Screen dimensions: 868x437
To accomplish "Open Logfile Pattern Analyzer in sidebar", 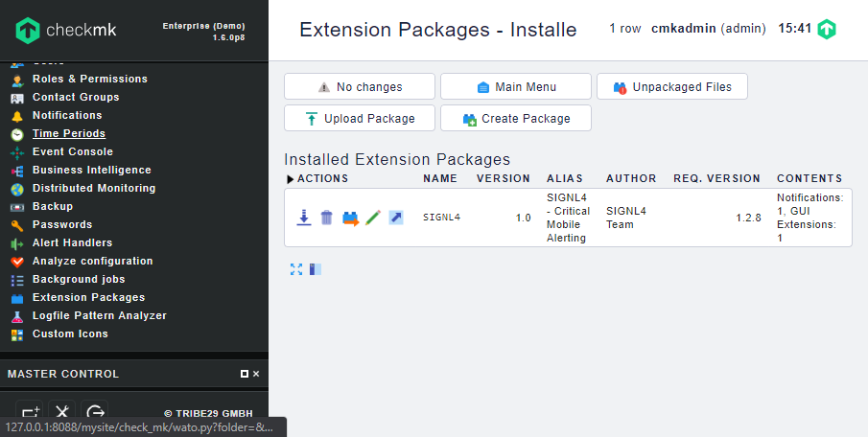I will tap(99, 316).
